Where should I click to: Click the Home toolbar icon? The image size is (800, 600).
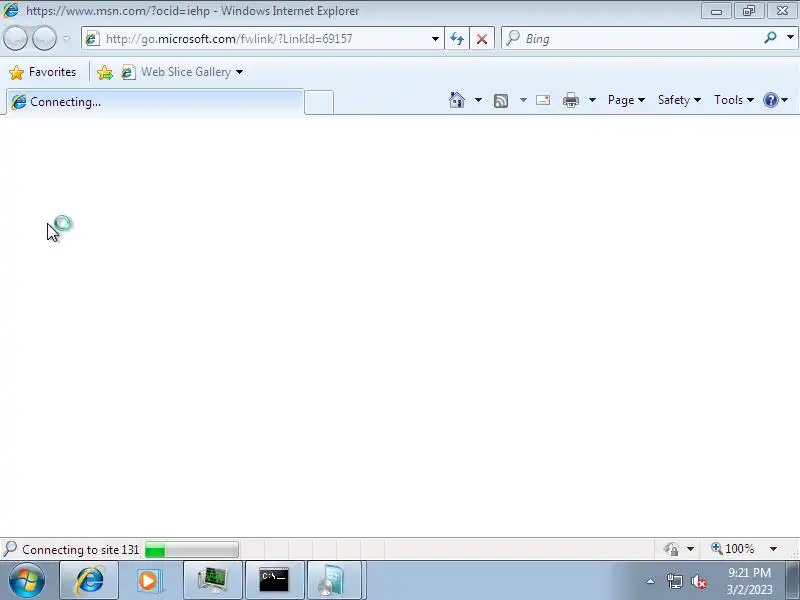457,100
